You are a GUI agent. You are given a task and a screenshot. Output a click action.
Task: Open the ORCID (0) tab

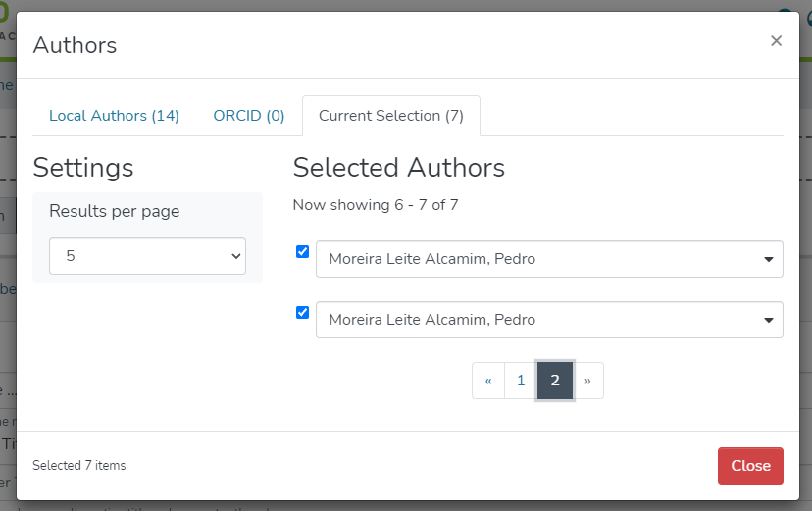249,116
